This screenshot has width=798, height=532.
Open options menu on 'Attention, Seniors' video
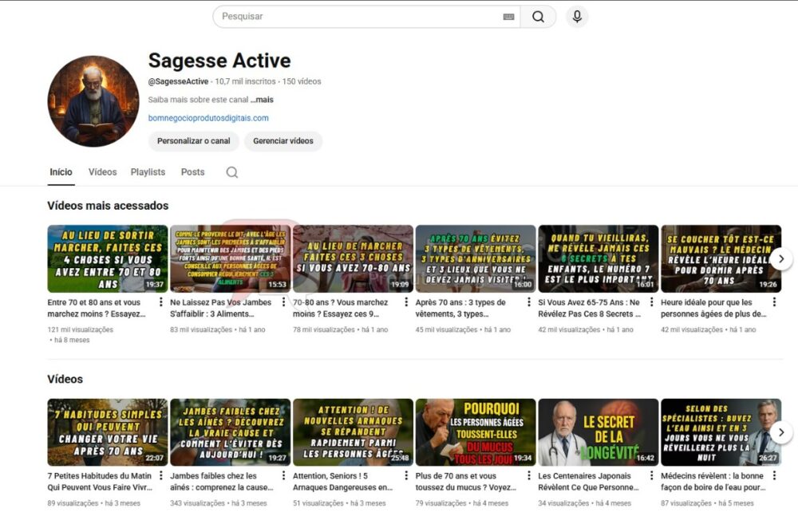click(405, 475)
